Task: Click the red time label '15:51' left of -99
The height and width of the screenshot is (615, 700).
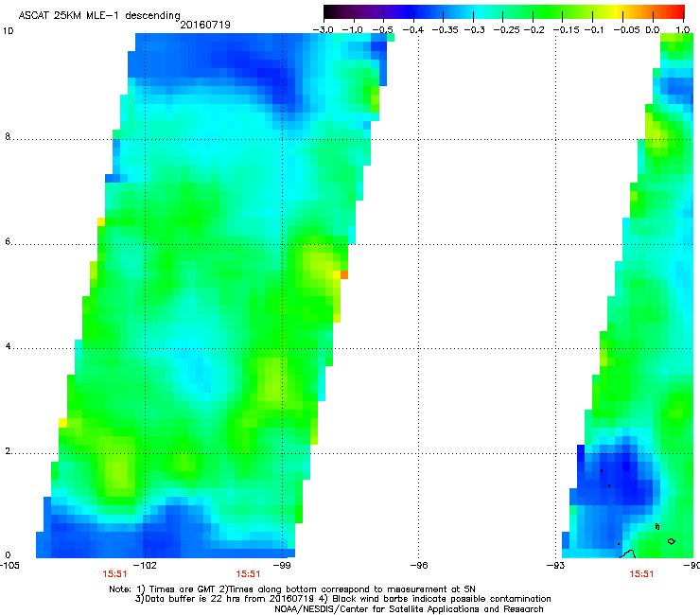Action: tap(248, 574)
